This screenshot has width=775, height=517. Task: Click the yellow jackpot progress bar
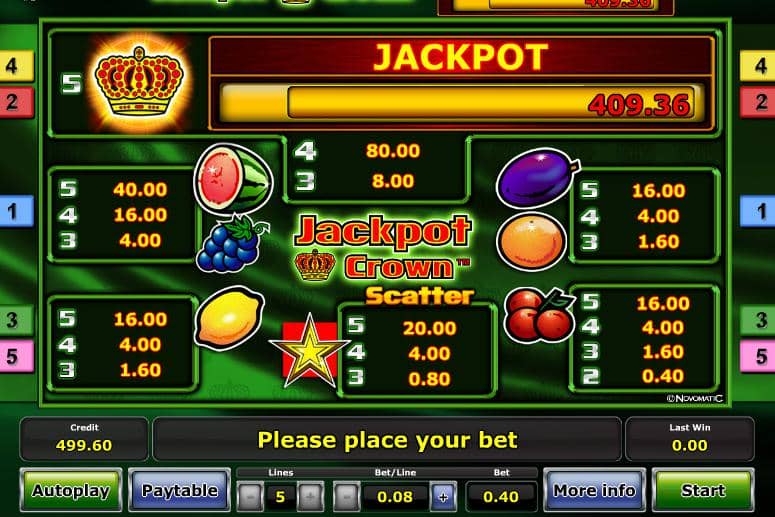[x=462, y=103]
